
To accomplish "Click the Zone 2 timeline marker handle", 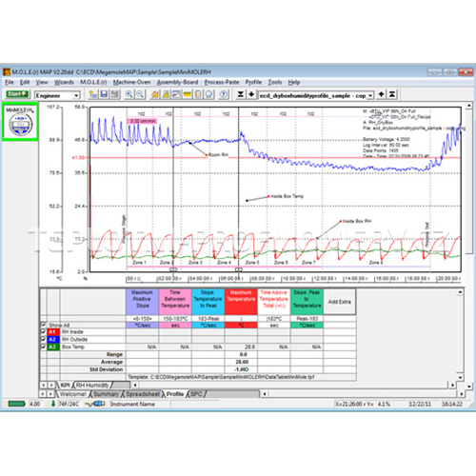I will tap(173, 269).
